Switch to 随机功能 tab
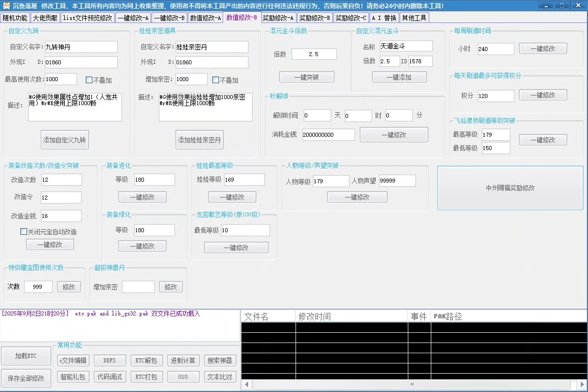The height and width of the screenshot is (392, 588). pyautogui.click(x=15, y=18)
